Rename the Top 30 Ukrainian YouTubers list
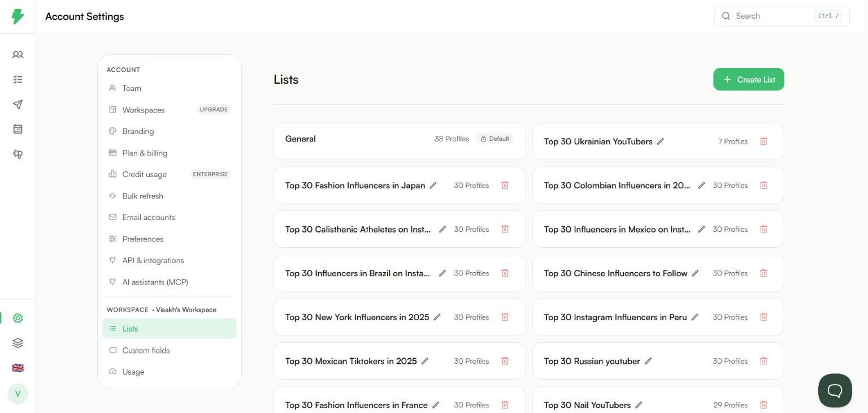This screenshot has width=868, height=413. [x=660, y=141]
